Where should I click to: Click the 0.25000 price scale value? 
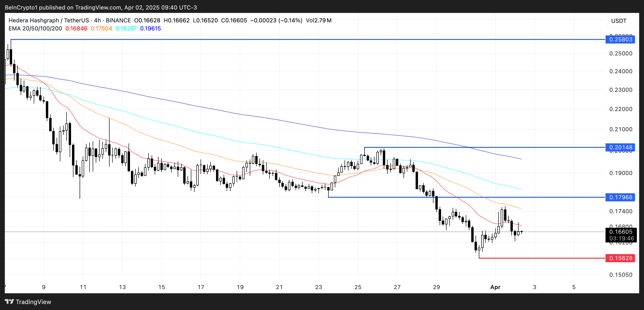tap(620, 53)
